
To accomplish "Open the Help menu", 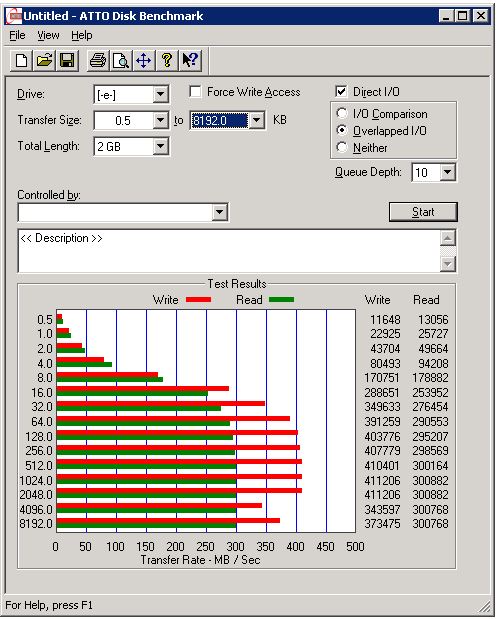I will tap(82, 36).
